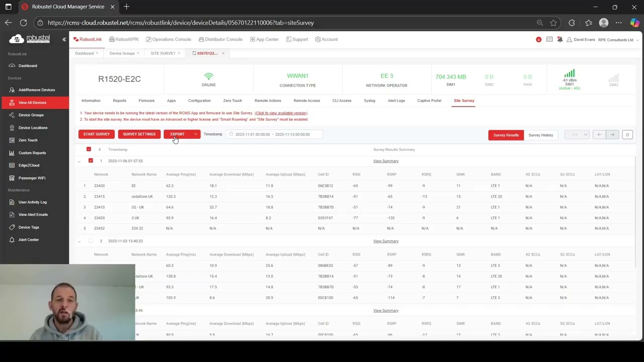This screenshot has height=362, width=644.
Task: Open the Configuration device tab
Action: pyautogui.click(x=199, y=101)
